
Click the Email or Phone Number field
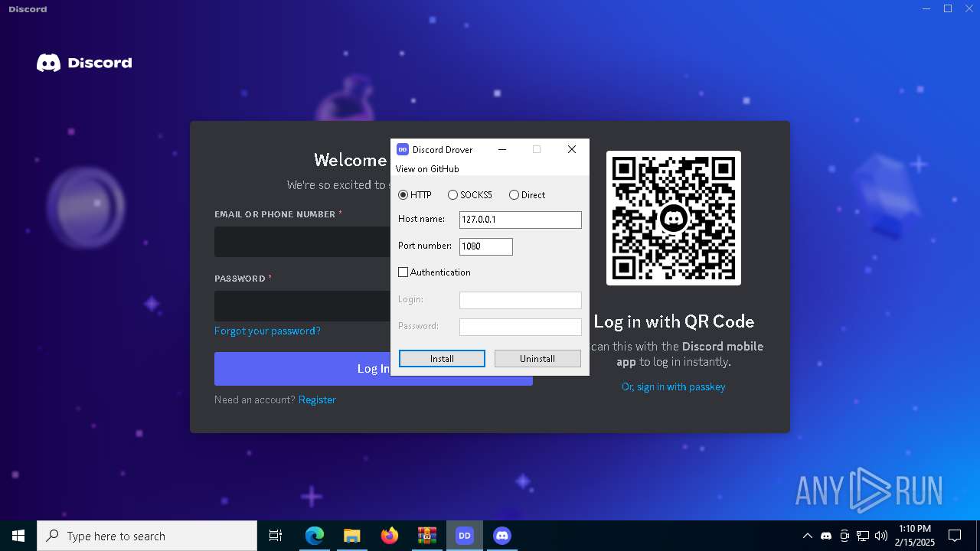[302, 242]
